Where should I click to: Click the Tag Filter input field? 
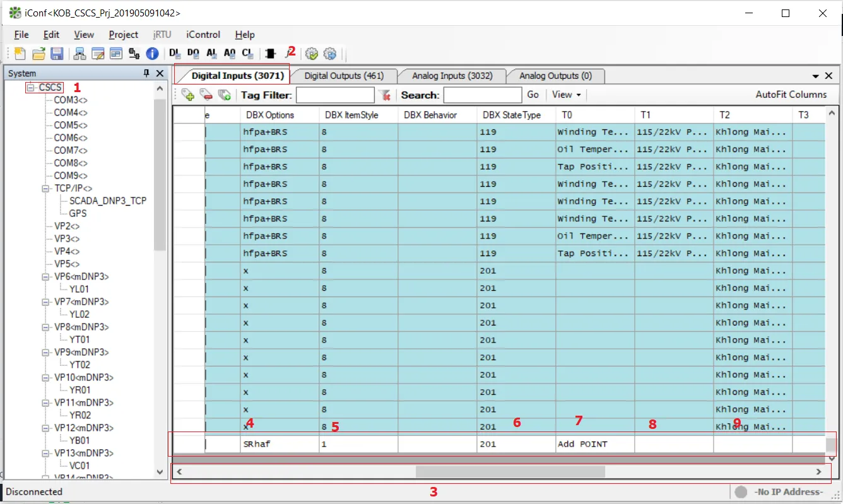pyautogui.click(x=335, y=95)
